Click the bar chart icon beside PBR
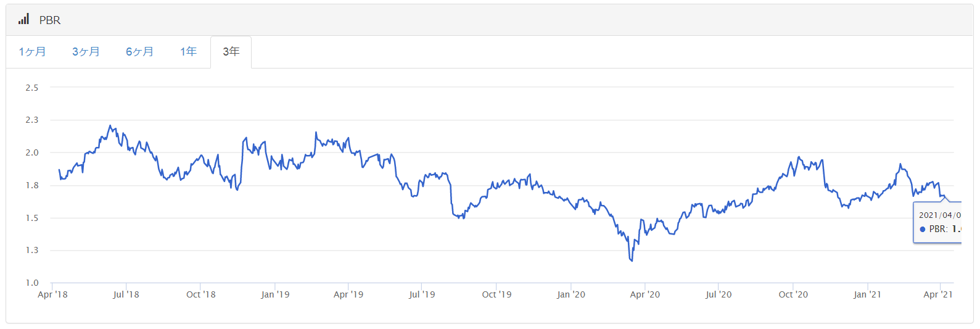The width and height of the screenshot is (980, 329). [x=23, y=19]
